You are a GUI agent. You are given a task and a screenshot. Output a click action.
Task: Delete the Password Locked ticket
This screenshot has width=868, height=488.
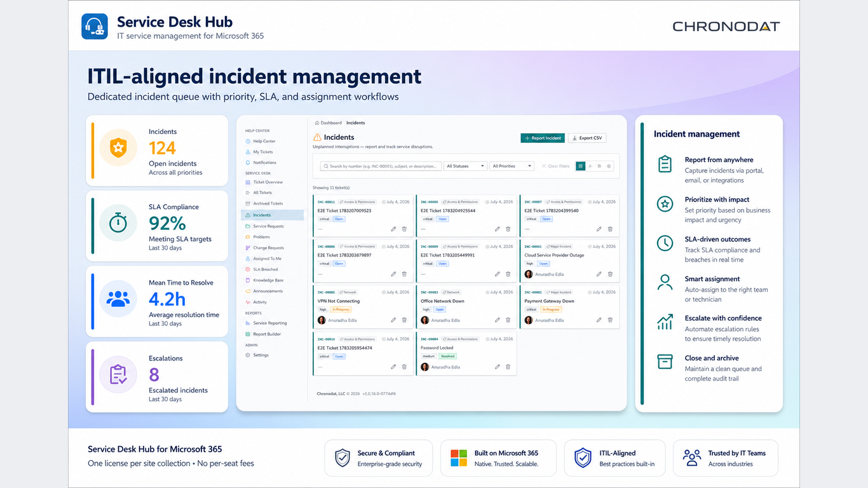click(x=508, y=367)
